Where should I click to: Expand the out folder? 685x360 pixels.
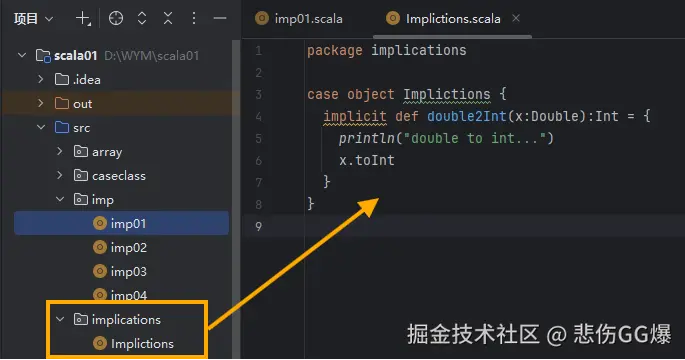(x=41, y=104)
